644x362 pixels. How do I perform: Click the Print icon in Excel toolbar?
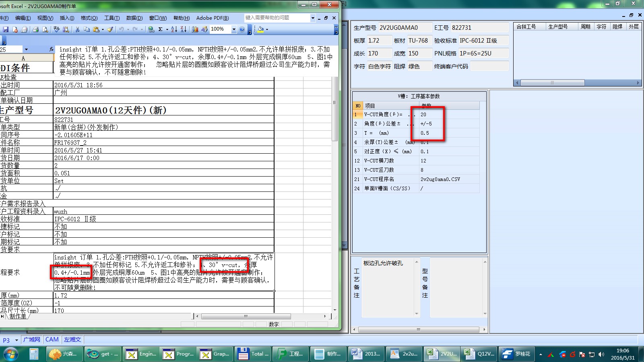36,29
